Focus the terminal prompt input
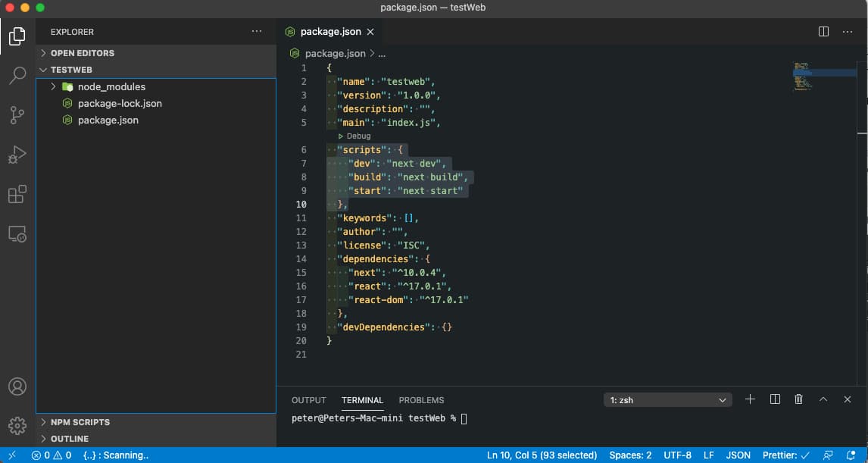Image resolution: width=868 pixels, height=463 pixels. point(464,419)
